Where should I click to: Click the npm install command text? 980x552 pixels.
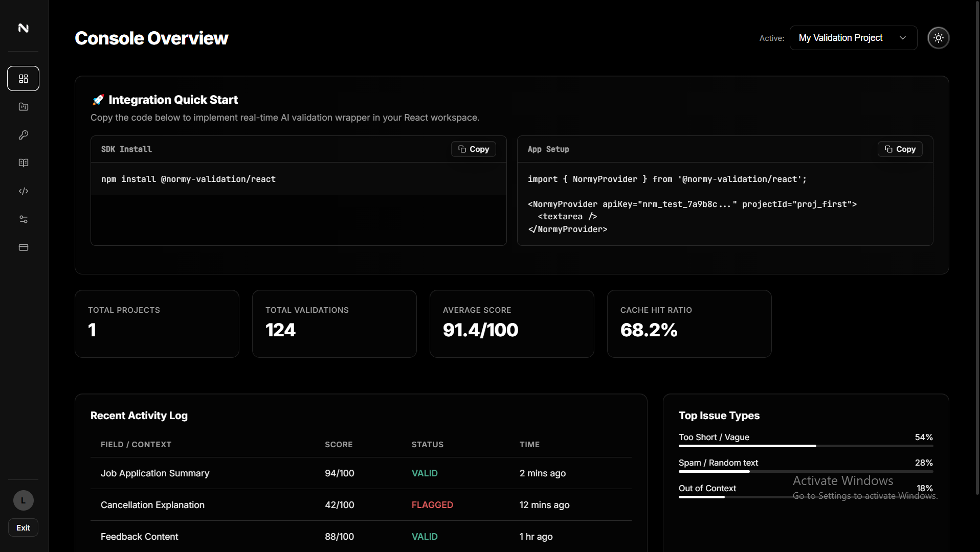pyautogui.click(x=188, y=179)
